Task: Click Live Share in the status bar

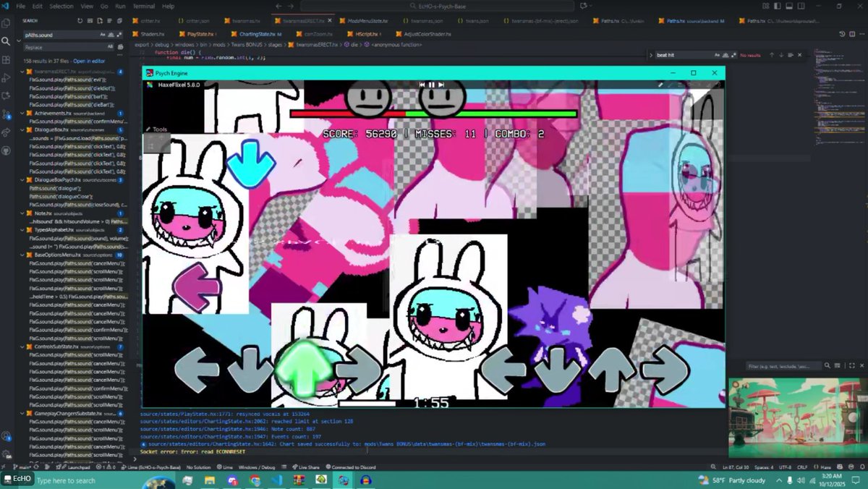Action: point(305,467)
